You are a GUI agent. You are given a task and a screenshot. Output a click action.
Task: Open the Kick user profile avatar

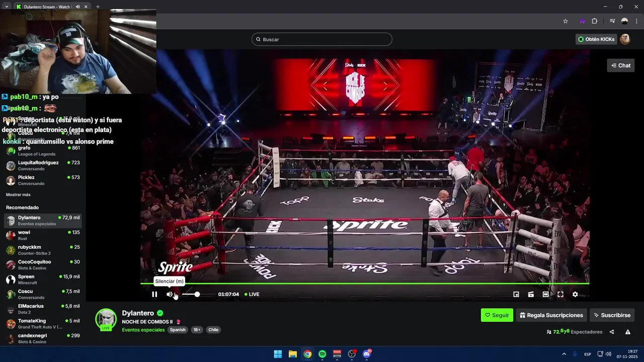[x=625, y=39]
